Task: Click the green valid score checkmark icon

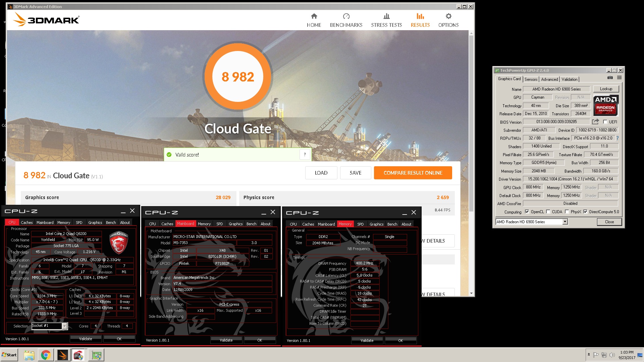Action: tap(169, 155)
